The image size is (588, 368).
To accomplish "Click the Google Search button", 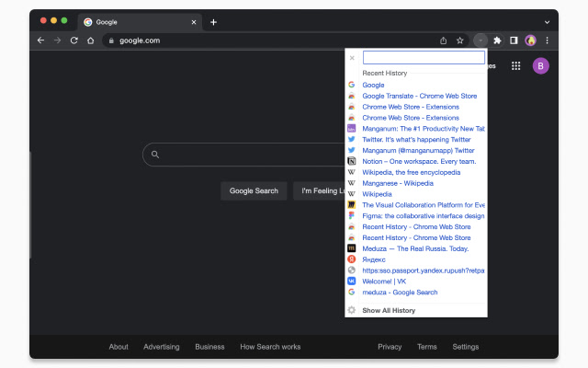I will coord(254,190).
